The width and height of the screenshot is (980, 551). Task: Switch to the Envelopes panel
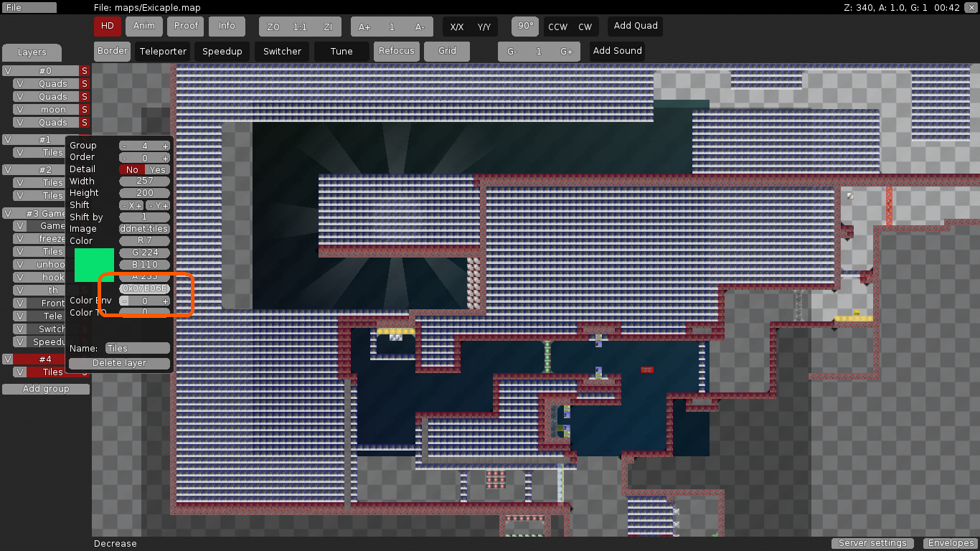point(950,543)
